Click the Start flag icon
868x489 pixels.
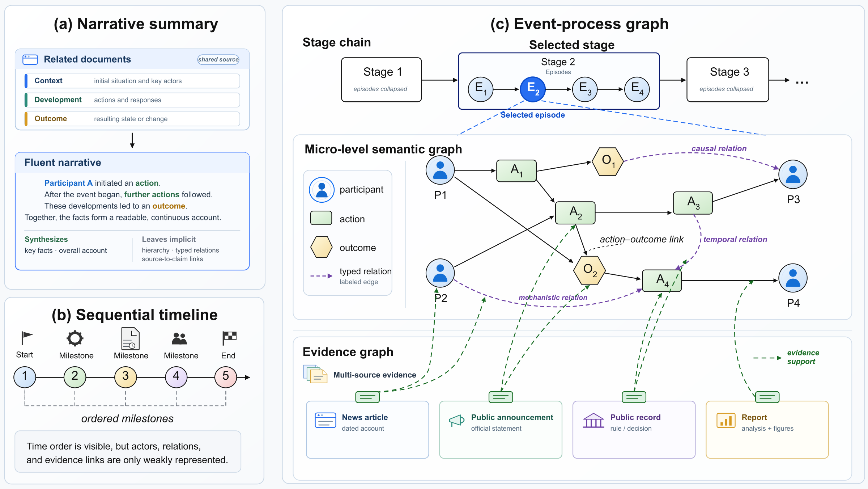(x=26, y=338)
